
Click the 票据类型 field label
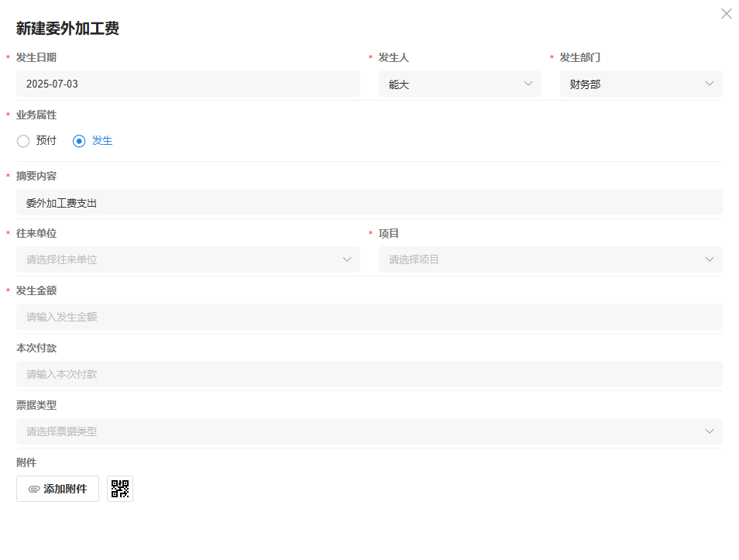[x=36, y=405]
